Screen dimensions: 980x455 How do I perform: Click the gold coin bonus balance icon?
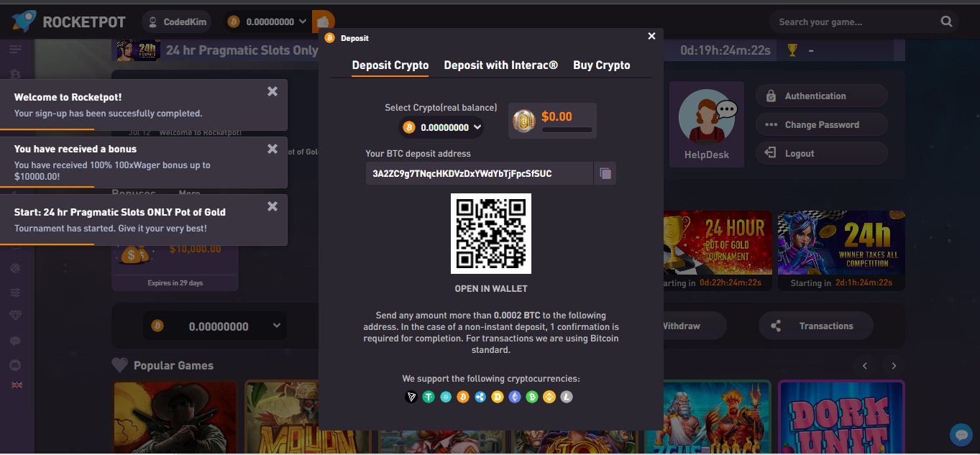(x=524, y=121)
